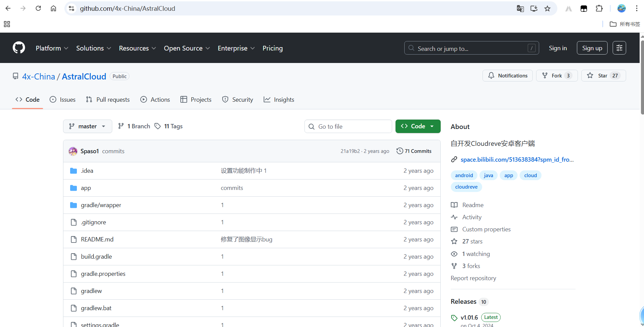Viewport: 644px width, 327px height.
Task: Reload the page with the refresh icon
Action: coord(38,8)
